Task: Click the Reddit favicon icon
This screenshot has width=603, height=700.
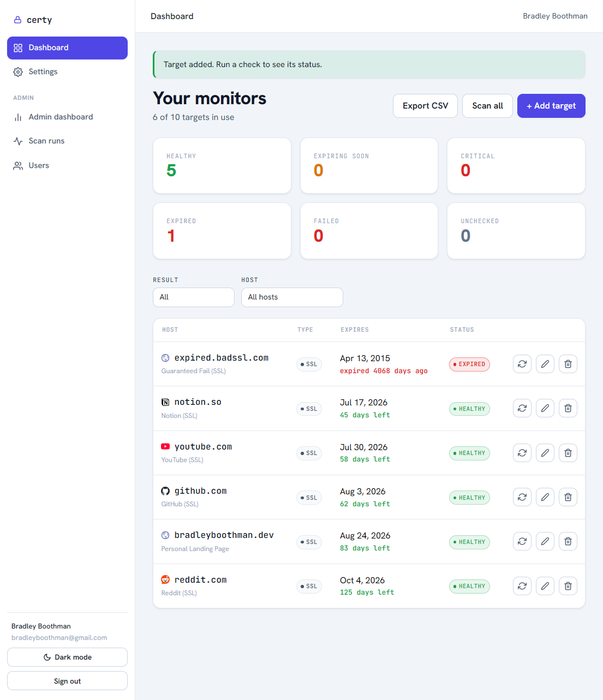Action: pyautogui.click(x=165, y=579)
